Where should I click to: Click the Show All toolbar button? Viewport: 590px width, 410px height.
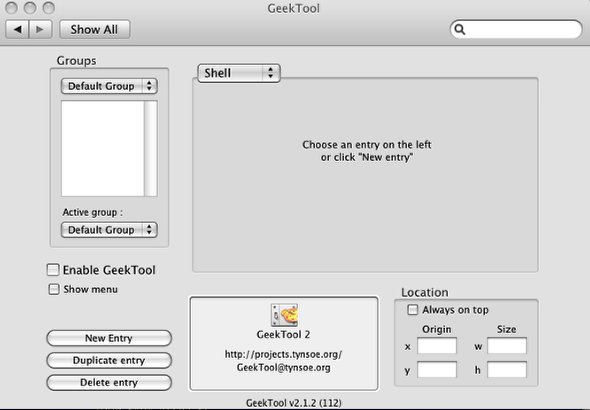[x=94, y=29]
